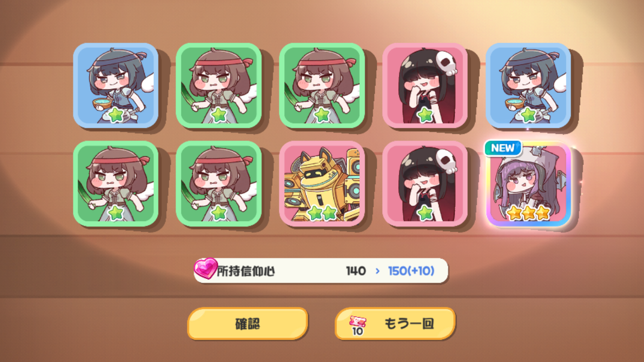This screenshot has width=644, height=362.
Task: Click the second green card in the bottom row
Action: (219, 184)
